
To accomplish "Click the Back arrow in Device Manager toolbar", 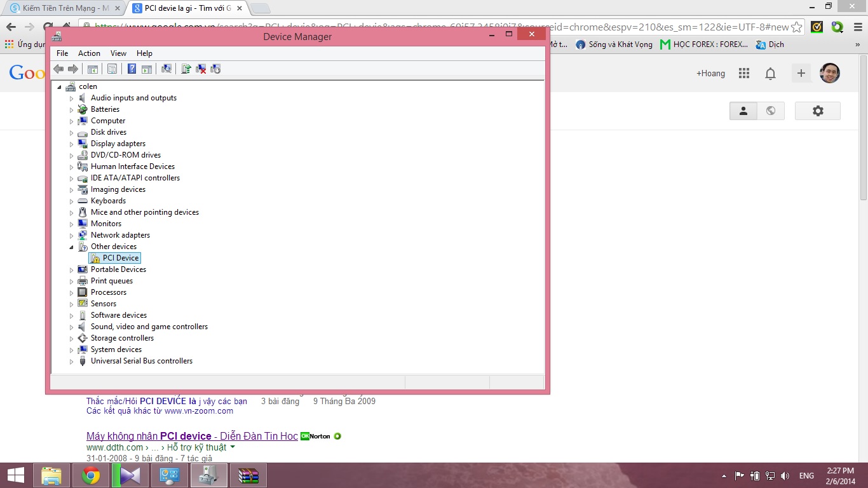I will click(x=58, y=69).
